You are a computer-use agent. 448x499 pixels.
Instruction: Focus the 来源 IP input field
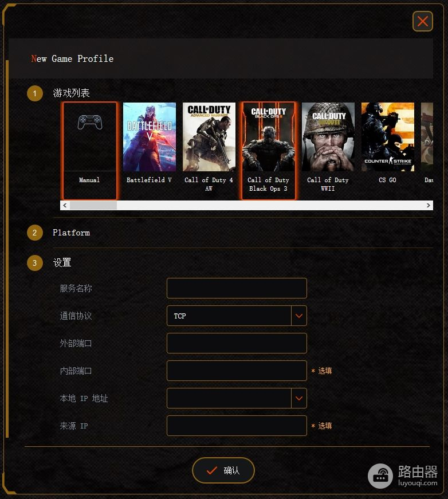[237, 426]
